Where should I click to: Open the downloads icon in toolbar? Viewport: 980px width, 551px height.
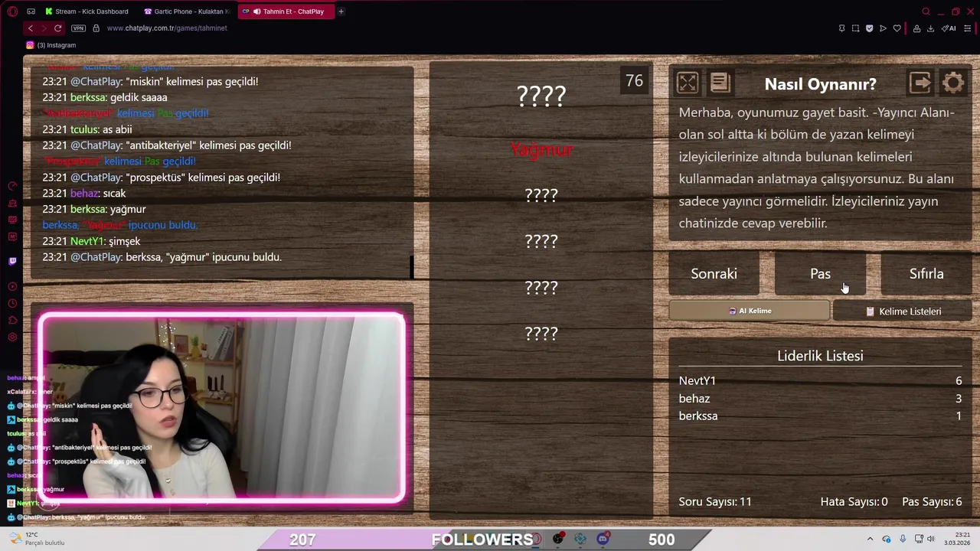(x=930, y=28)
